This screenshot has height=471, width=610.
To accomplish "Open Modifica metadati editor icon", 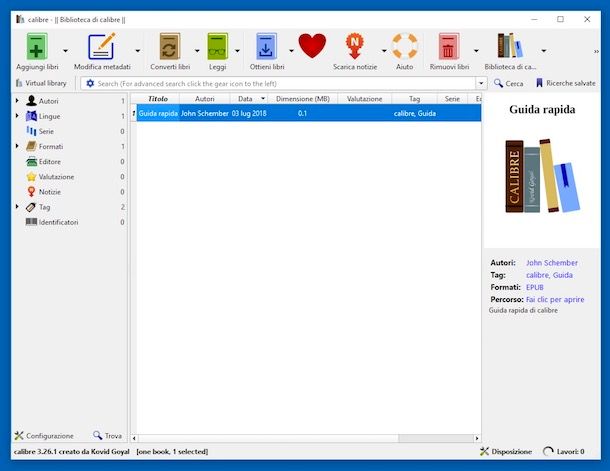I will pos(102,47).
